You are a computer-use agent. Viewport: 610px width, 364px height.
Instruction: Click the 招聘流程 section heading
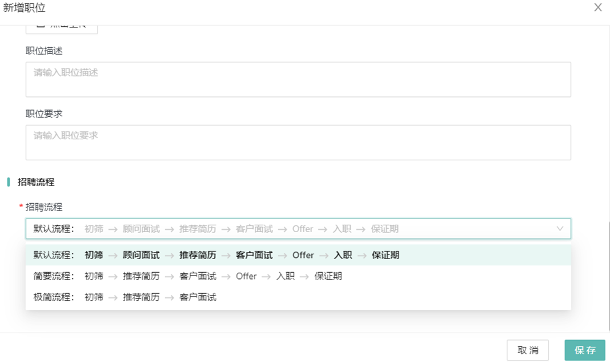click(36, 182)
